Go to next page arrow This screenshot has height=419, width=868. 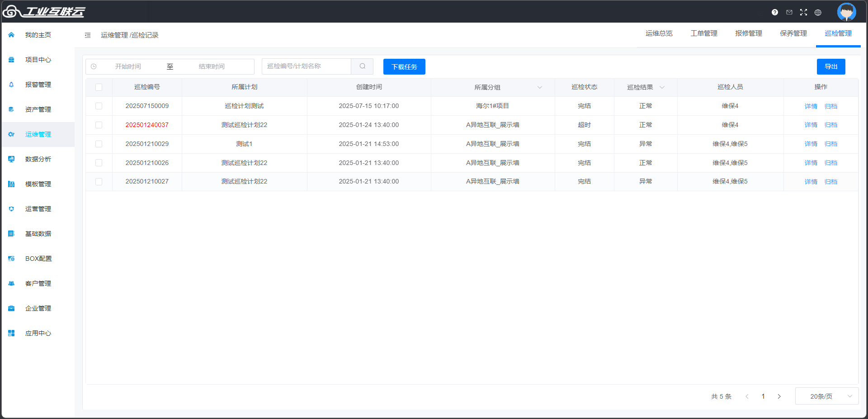pyautogui.click(x=779, y=396)
